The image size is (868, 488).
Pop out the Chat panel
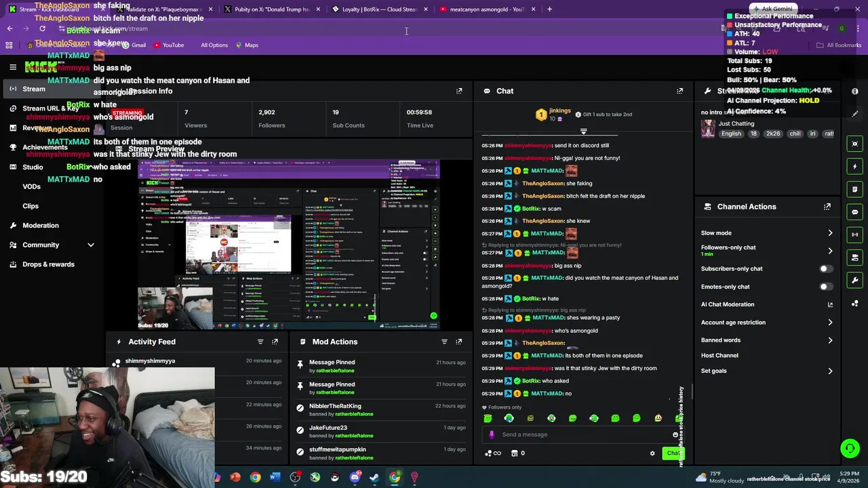[680, 91]
